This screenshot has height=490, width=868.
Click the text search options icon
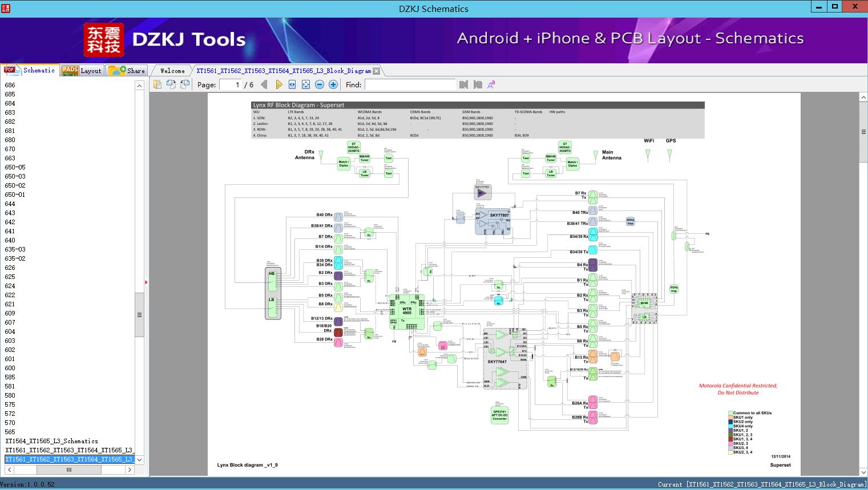tap(491, 84)
